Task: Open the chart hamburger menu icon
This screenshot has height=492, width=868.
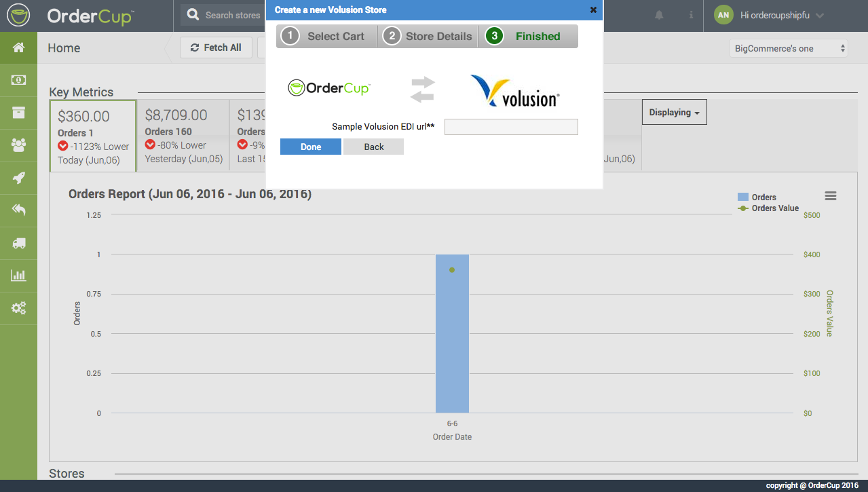Action: click(831, 196)
